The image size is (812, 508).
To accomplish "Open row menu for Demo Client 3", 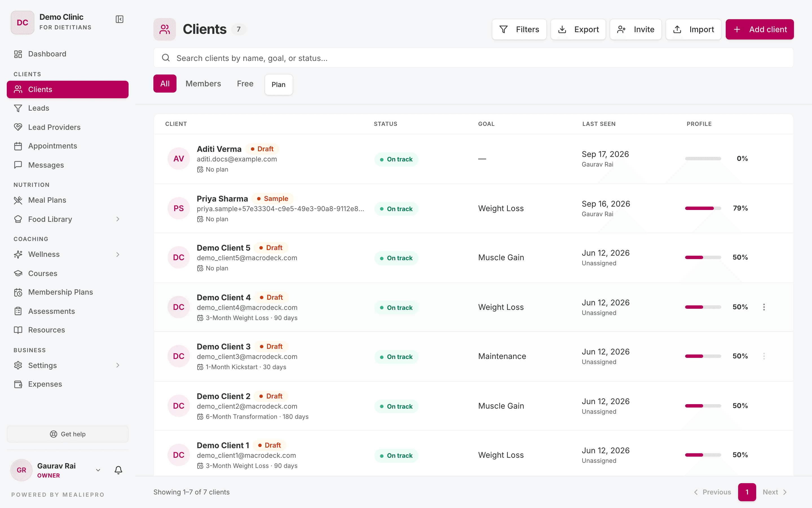I will pyautogui.click(x=764, y=356).
